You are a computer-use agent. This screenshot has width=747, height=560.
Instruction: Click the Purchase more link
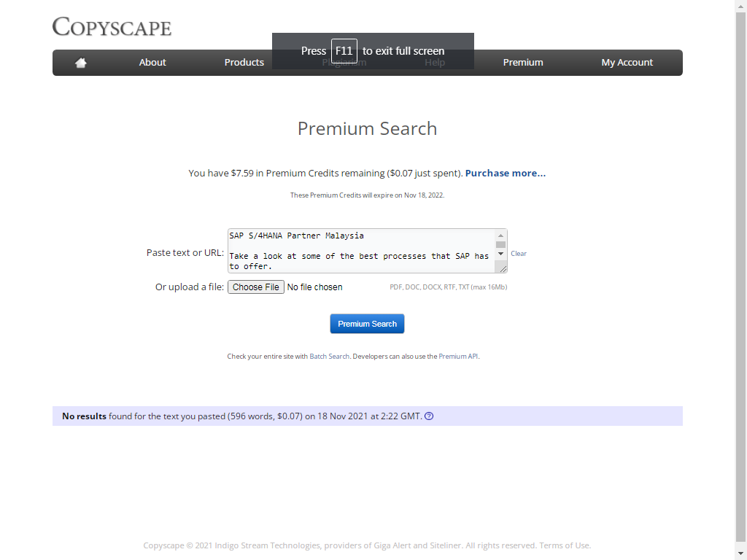506,174
